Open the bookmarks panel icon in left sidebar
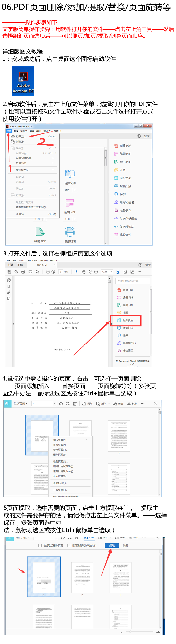176x644 pixels. point(9,286)
